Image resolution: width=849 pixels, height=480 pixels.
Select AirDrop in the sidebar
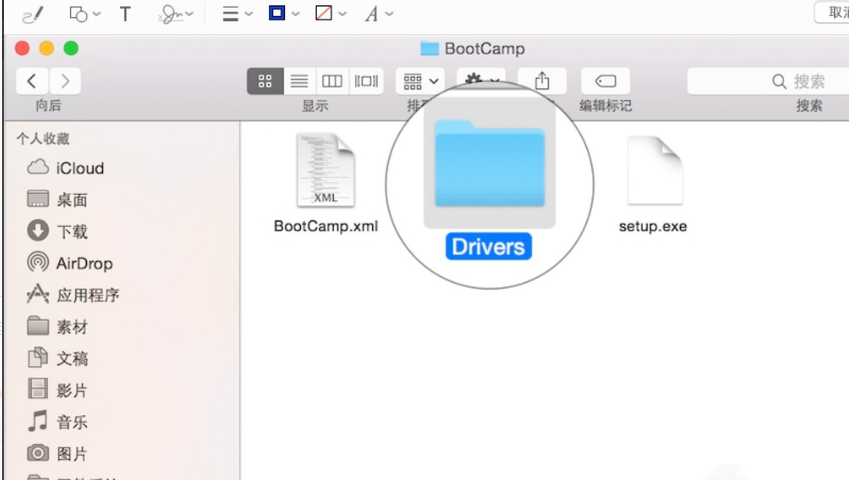coord(84,263)
